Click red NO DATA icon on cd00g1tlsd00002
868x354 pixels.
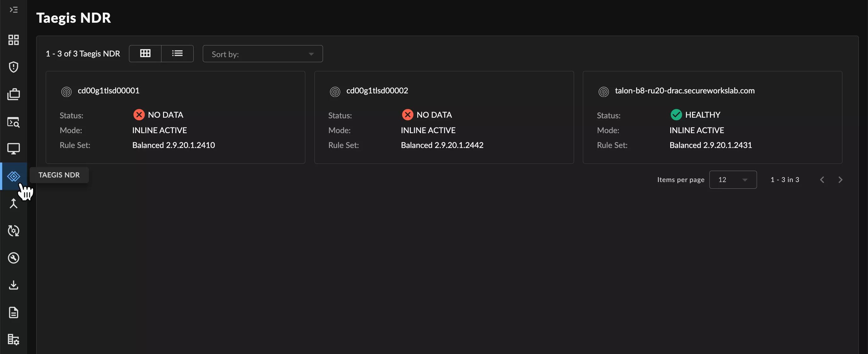[408, 115]
